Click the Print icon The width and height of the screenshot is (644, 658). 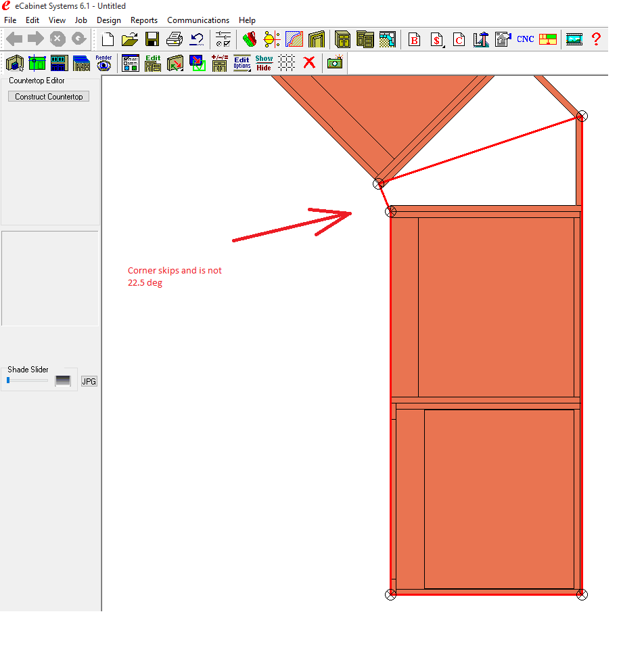coord(175,39)
